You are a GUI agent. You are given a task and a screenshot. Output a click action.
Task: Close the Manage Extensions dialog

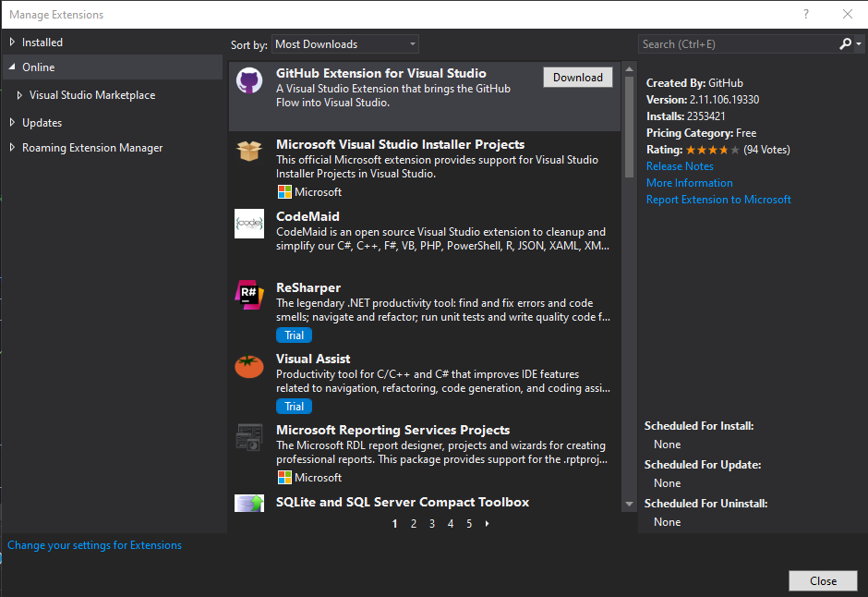click(823, 581)
